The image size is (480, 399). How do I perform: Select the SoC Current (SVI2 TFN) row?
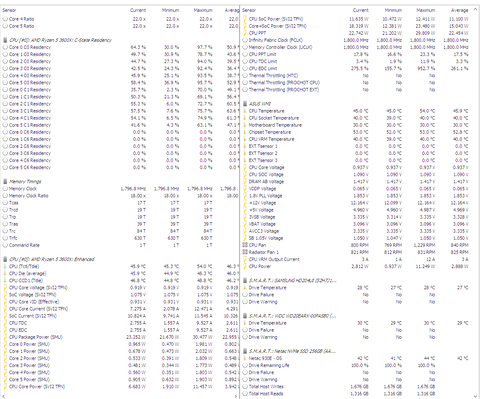point(120,316)
